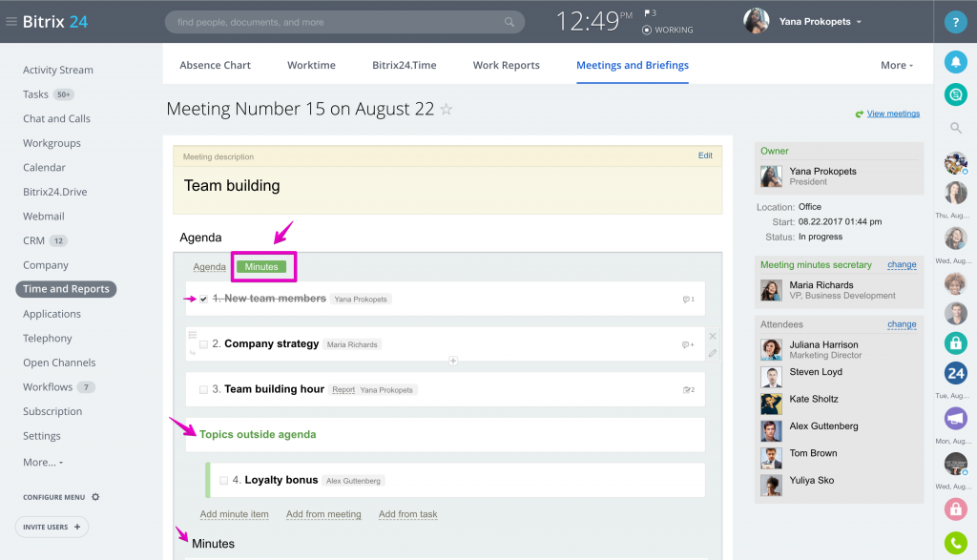Switch to the Absence Chart tab
The width and height of the screenshot is (977, 560).
click(215, 65)
